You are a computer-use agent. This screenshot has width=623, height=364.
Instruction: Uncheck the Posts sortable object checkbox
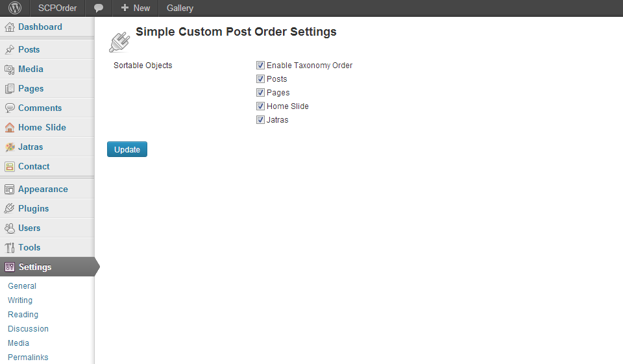pos(260,79)
